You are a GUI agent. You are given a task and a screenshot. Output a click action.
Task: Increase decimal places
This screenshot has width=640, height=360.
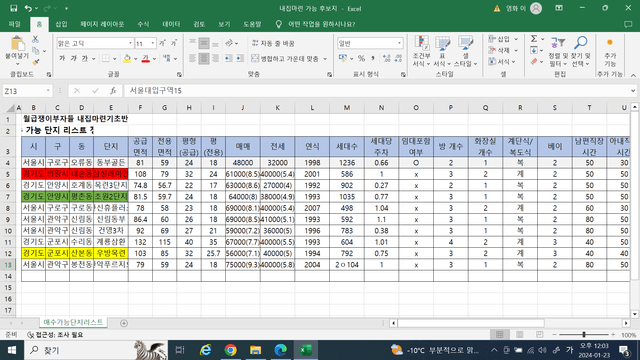click(x=387, y=59)
